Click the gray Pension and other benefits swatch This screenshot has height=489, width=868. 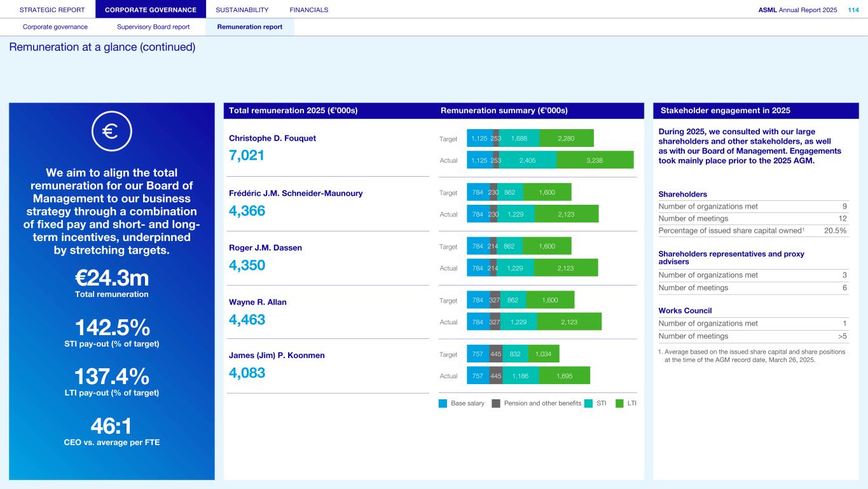(496, 403)
